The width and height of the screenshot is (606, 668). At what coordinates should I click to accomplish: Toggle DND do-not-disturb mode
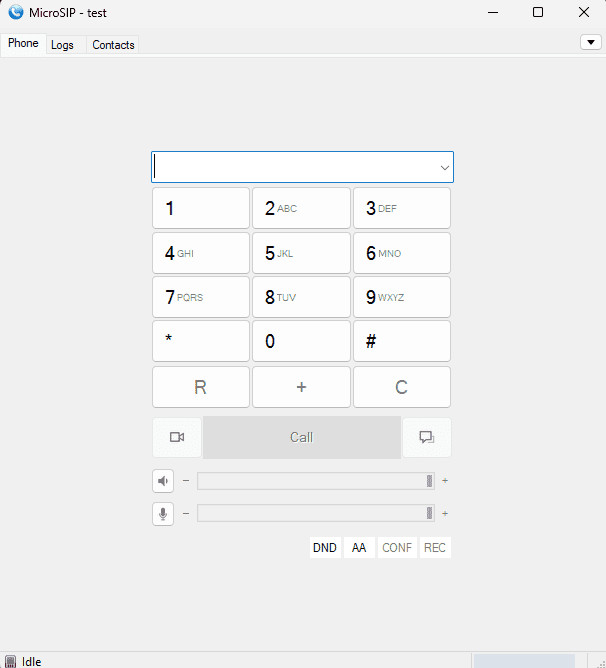coord(325,547)
